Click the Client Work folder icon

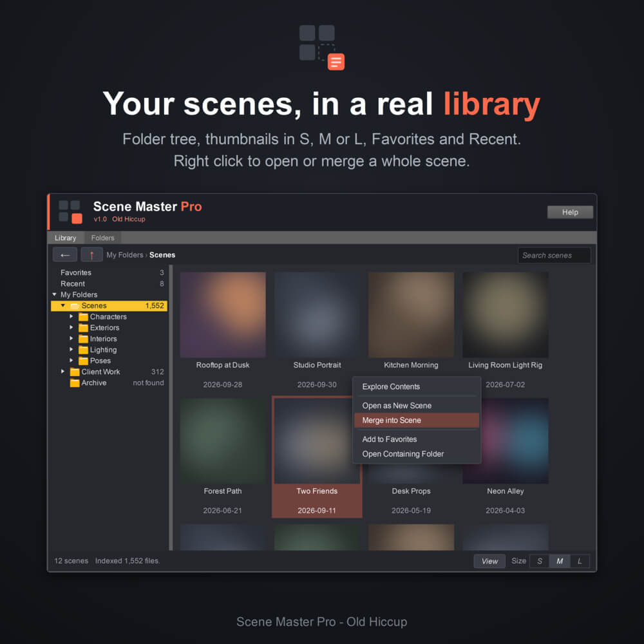75,372
